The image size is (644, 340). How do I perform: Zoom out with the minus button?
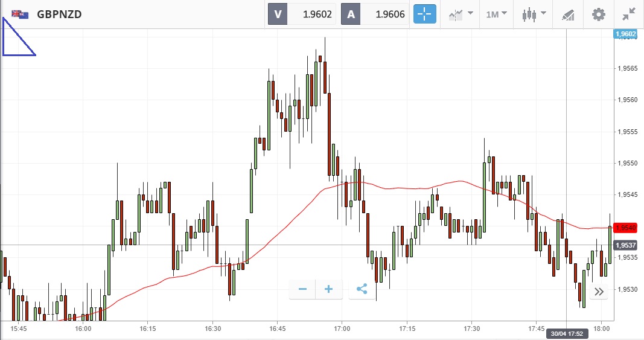[x=302, y=289]
